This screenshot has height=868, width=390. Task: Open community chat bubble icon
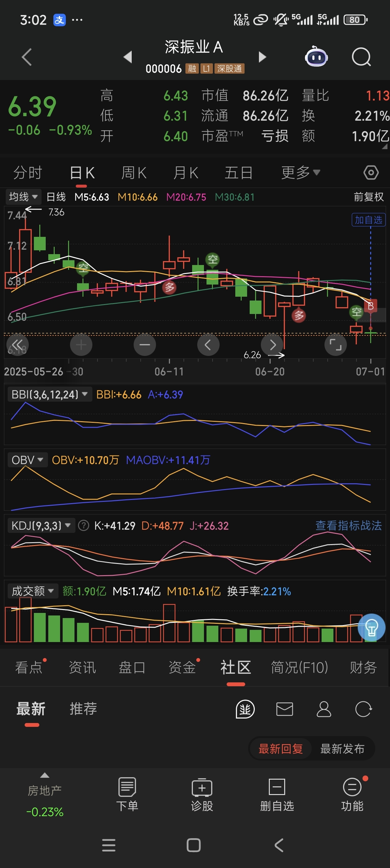click(x=245, y=709)
